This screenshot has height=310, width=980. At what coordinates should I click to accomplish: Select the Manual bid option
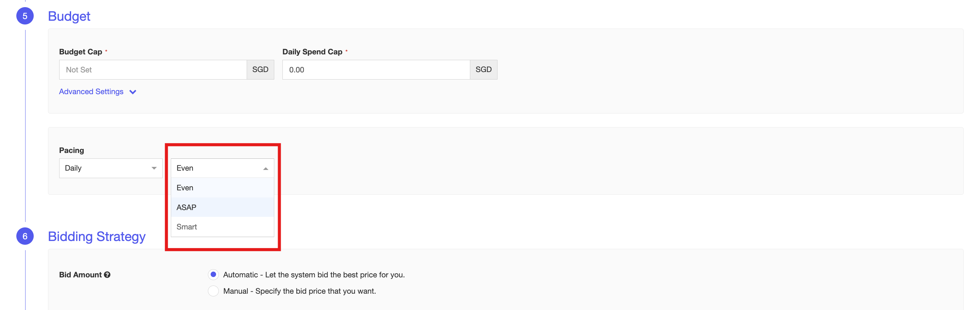[213, 291]
